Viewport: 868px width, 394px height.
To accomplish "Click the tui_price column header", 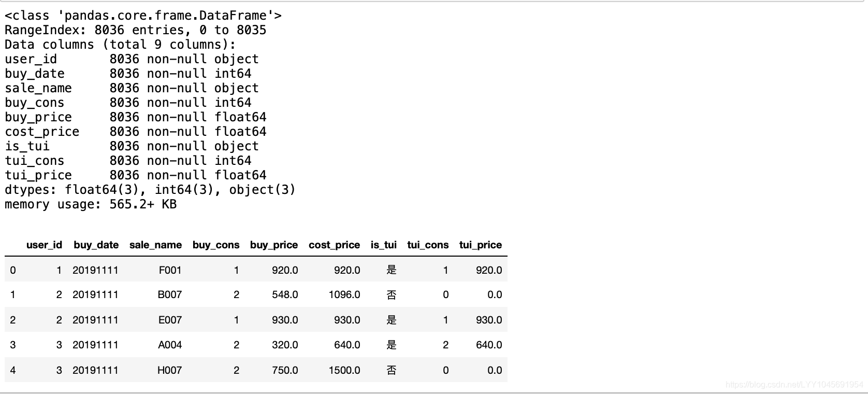I will (x=481, y=245).
